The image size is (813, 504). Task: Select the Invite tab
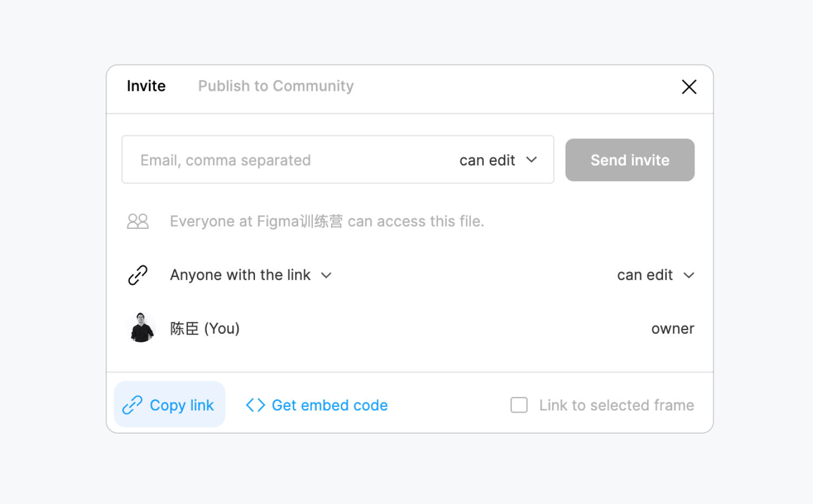pyautogui.click(x=146, y=86)
